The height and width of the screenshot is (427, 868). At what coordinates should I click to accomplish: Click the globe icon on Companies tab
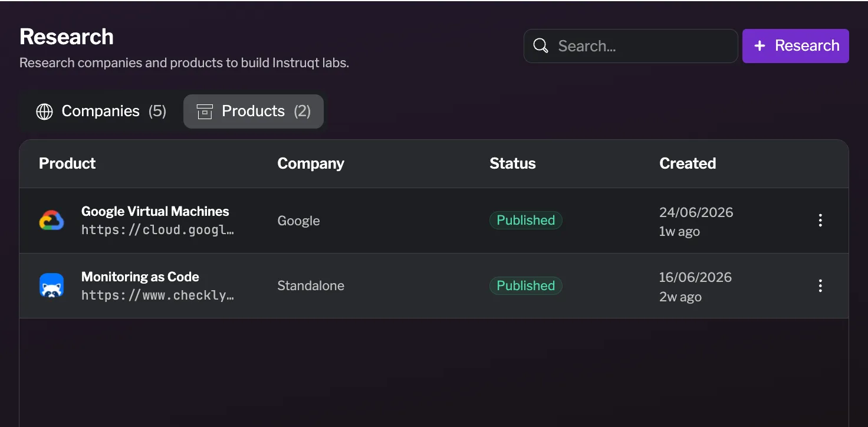pos(44,111)
